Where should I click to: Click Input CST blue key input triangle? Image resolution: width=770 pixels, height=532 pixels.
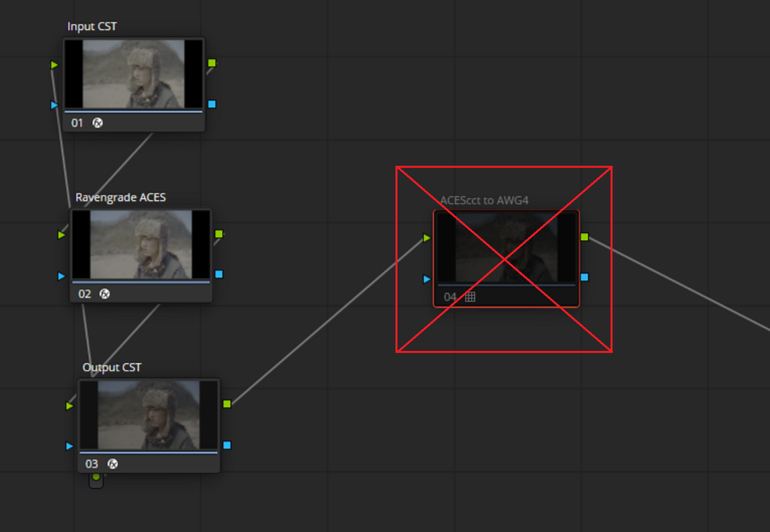(54, 105)
